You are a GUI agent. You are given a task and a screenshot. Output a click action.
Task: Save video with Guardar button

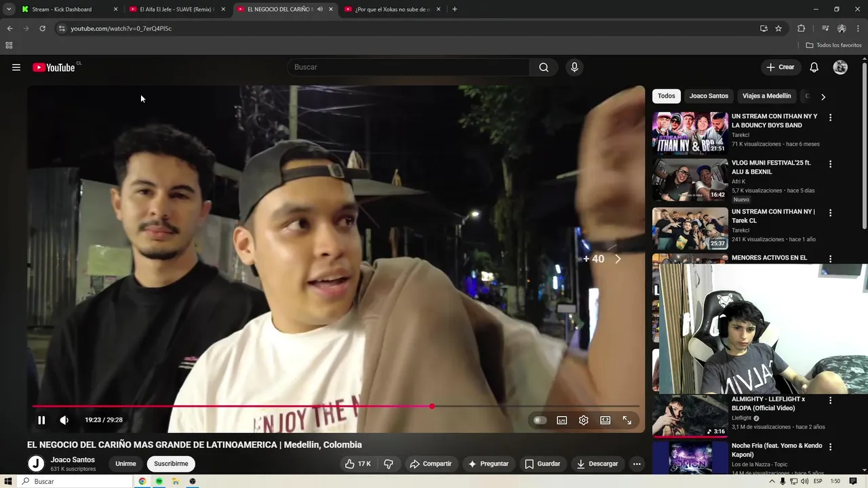point(542,464)
